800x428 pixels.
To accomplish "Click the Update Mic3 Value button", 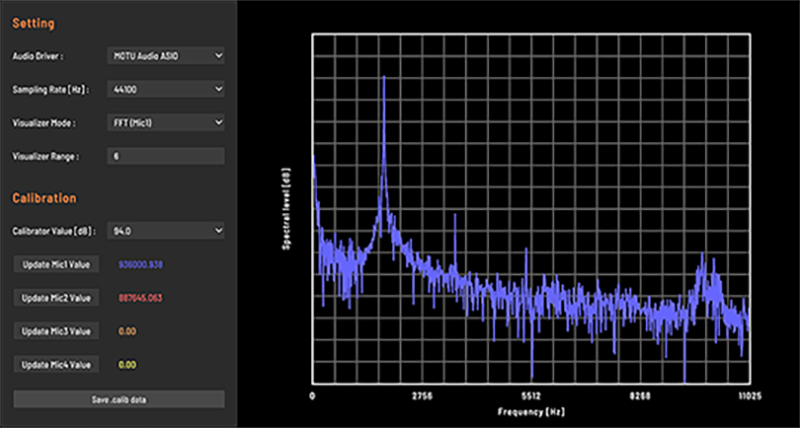I will [x=56, y=331].
